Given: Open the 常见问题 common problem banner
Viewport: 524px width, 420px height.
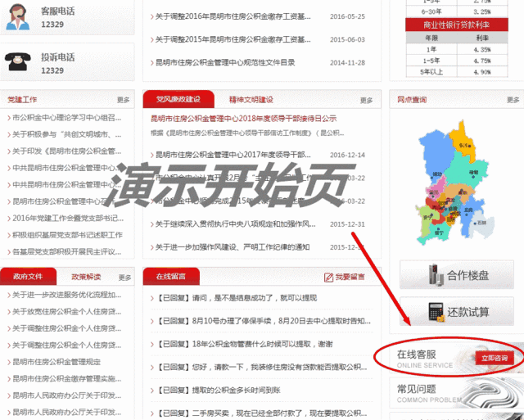Looking at the screenshot, I should (x=457, y=394).
